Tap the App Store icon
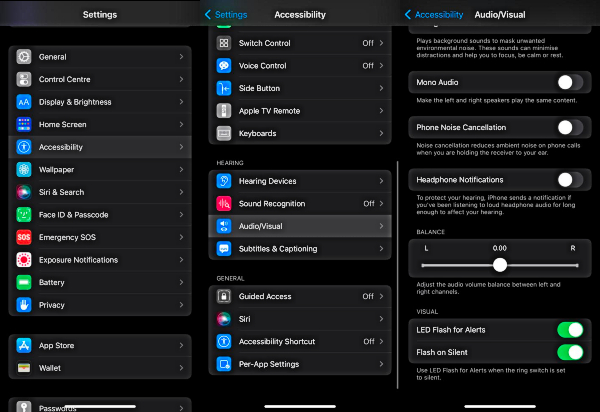The image size is (600, 412). pyautogui.click(x=24, y=345)
